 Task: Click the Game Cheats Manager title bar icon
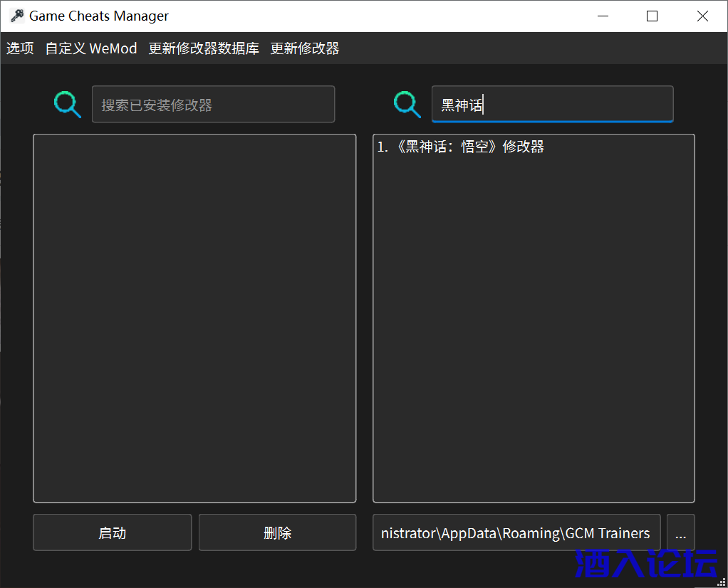(17, 16)
